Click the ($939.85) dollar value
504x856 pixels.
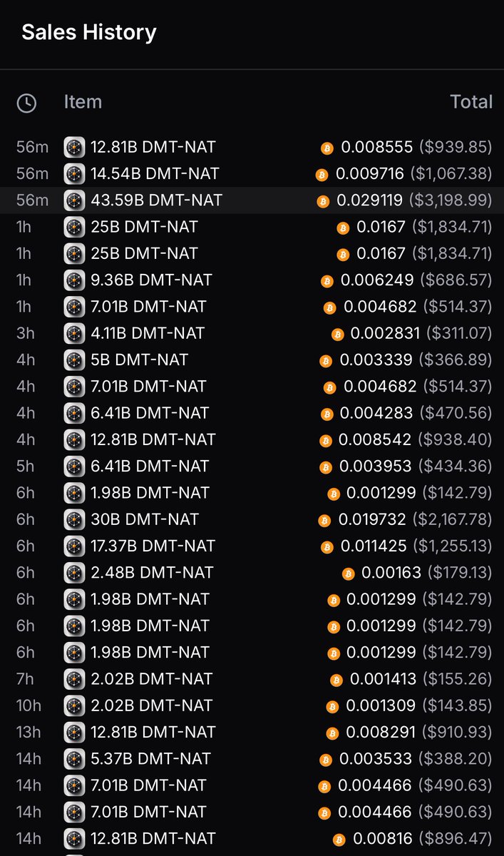coord(456,148)
